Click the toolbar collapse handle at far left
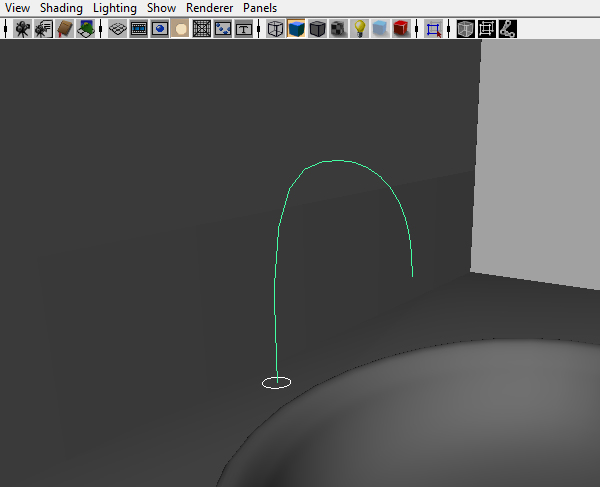600x487 pixels. click(x=5, y=29)
